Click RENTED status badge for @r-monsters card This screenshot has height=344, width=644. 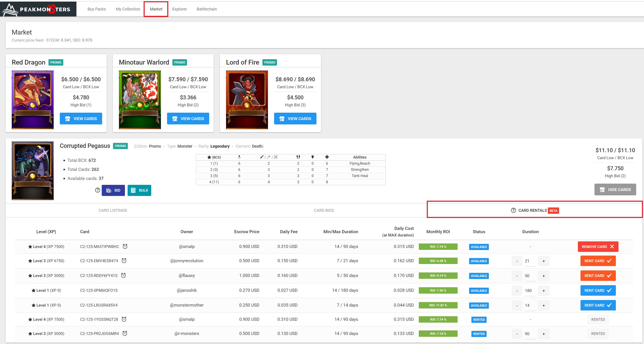[479, 334]
